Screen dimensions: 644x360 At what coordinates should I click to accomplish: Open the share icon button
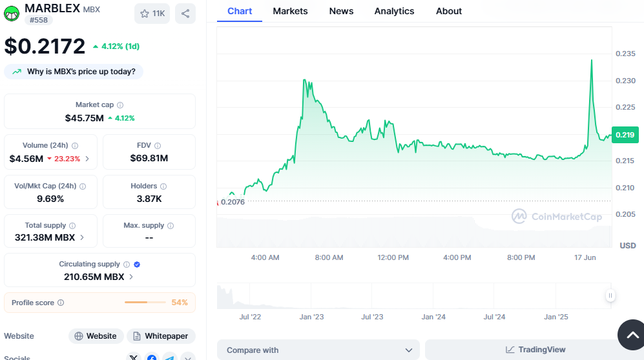(185, 14)
